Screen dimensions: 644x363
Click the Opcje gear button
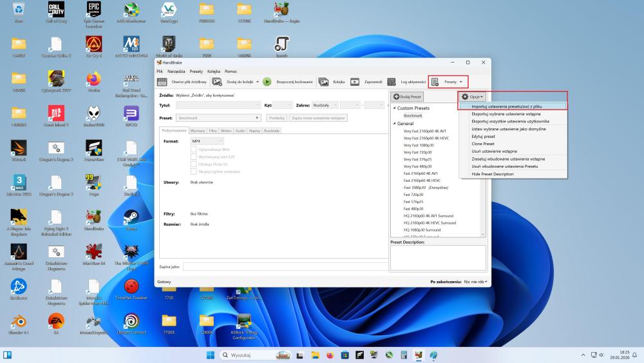point(472,97)
